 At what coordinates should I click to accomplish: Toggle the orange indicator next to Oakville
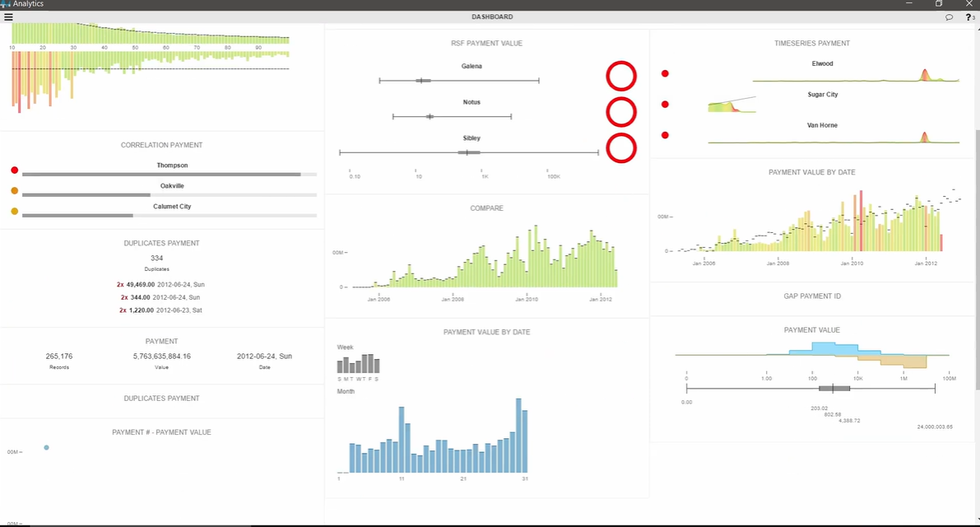[13, 190]
